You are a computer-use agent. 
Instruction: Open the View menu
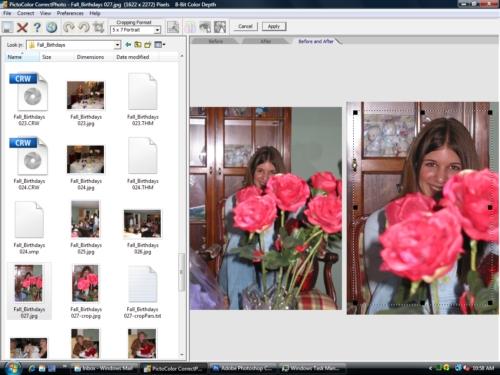[45, 13]
